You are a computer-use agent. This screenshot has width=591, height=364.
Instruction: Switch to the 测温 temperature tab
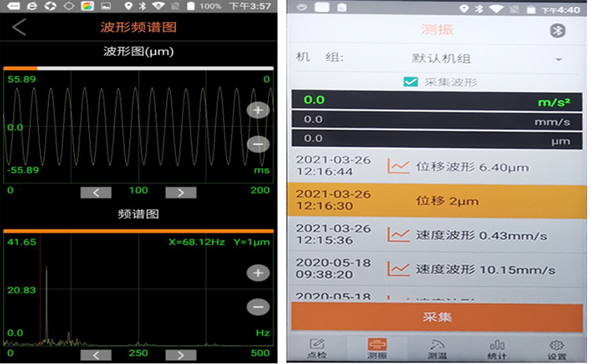coord(437,348)
